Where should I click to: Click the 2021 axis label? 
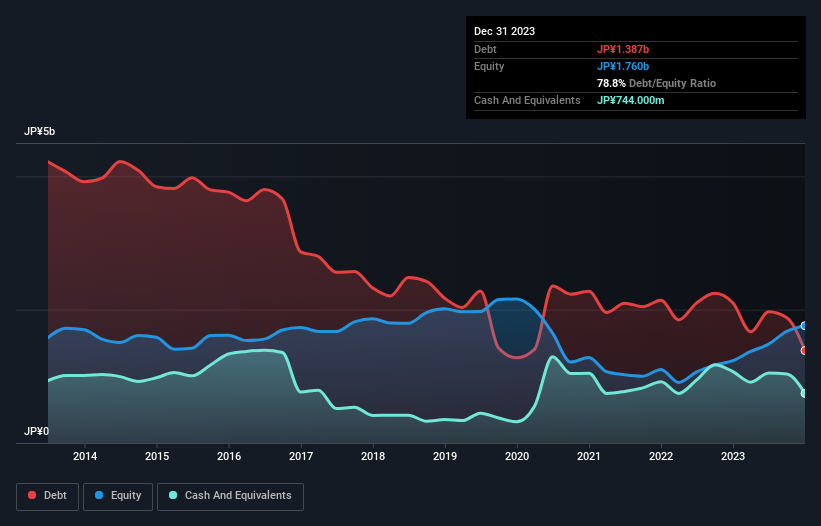pos(589,456)
